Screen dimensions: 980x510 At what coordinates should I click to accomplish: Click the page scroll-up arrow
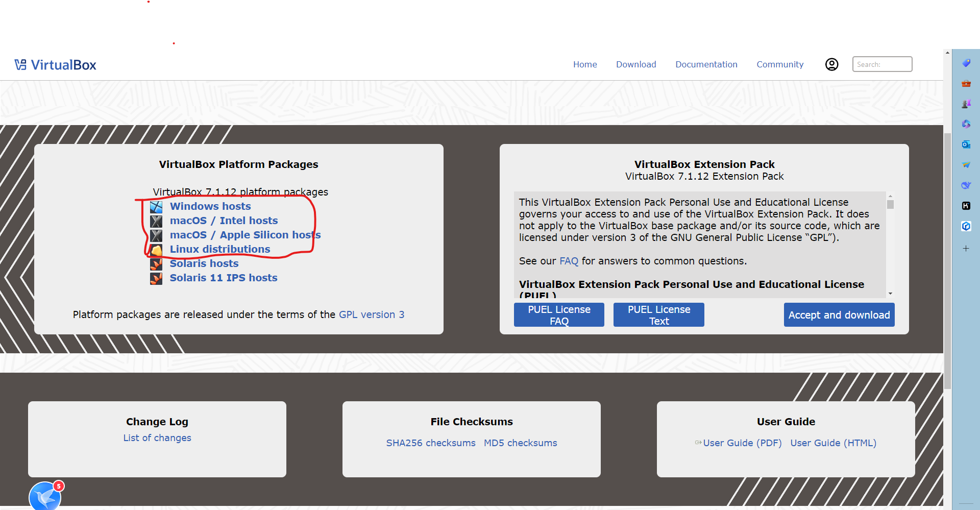coord(947,53)
